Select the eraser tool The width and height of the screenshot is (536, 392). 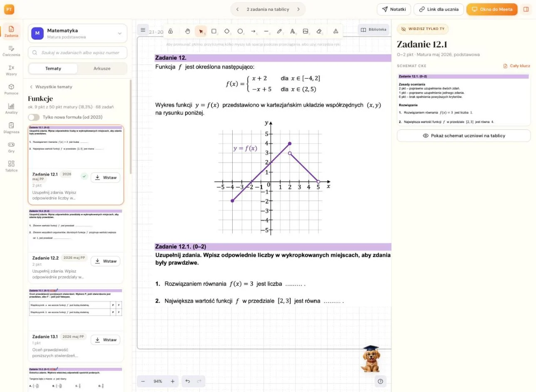pos(319,31)
